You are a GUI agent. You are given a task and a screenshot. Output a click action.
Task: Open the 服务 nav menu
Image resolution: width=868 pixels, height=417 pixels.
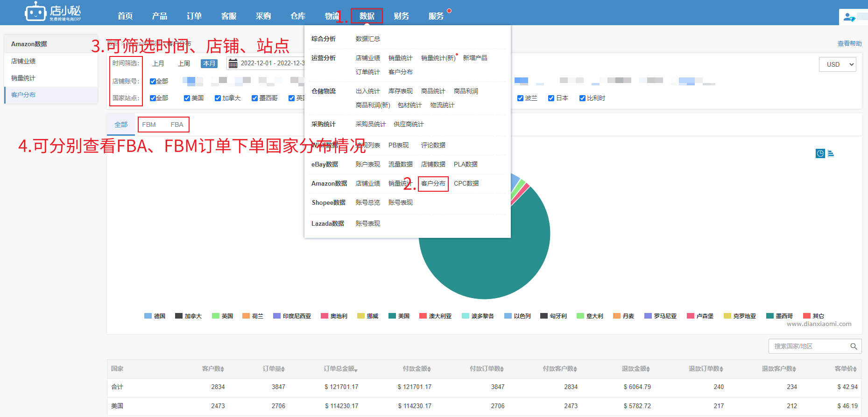(436, 16)
